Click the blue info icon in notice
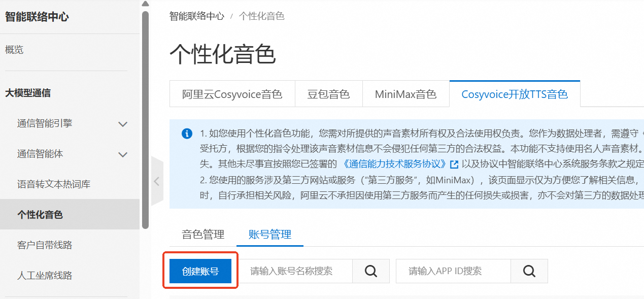644x299 pixels. tap(187, 134)
